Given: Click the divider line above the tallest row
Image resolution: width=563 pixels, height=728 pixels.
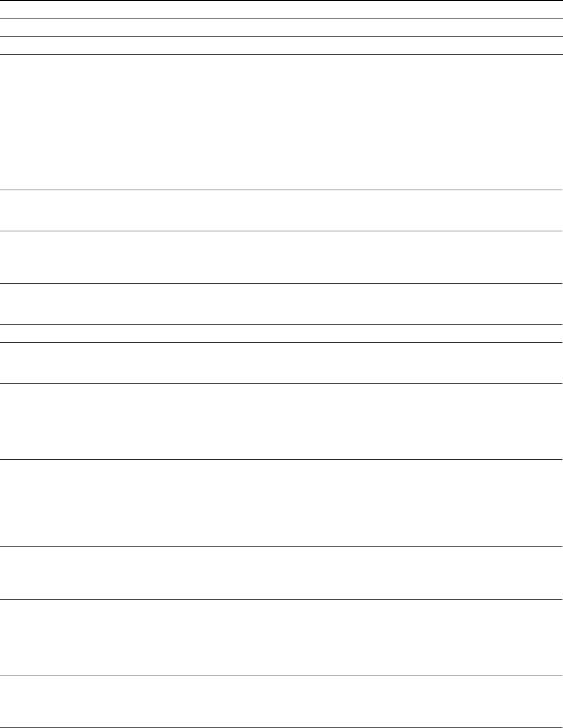Looking at the screenshot, I should (281, 55).
